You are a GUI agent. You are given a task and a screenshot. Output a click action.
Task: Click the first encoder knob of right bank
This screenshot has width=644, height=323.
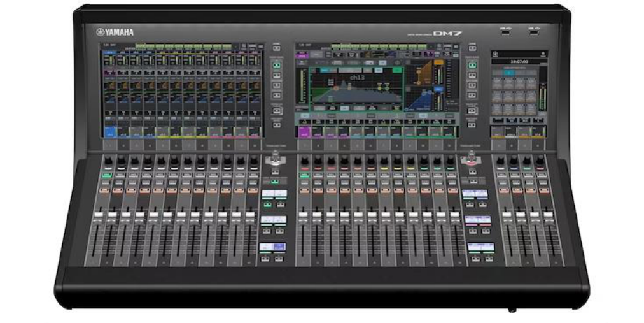point(501,161)
